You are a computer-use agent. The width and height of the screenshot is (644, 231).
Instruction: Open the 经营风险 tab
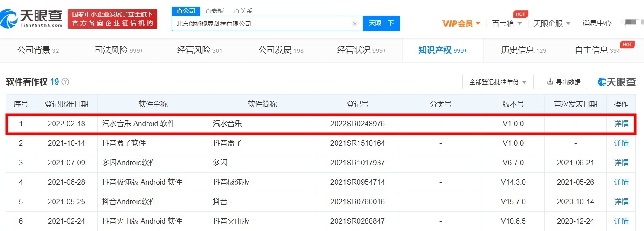200,50
